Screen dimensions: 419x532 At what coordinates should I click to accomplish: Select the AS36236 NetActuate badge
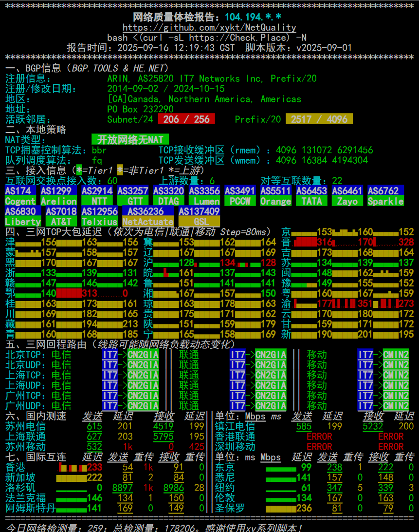click(x=147, y=216)
